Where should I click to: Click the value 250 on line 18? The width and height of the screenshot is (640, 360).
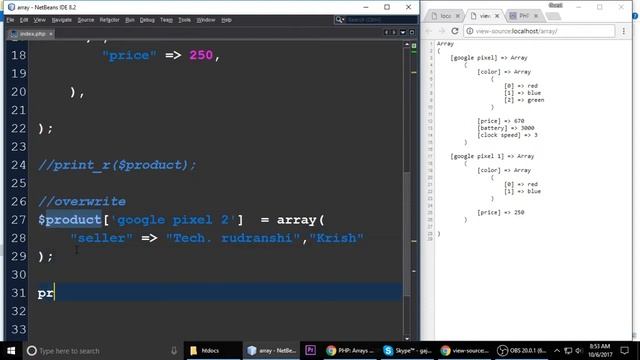201,55
